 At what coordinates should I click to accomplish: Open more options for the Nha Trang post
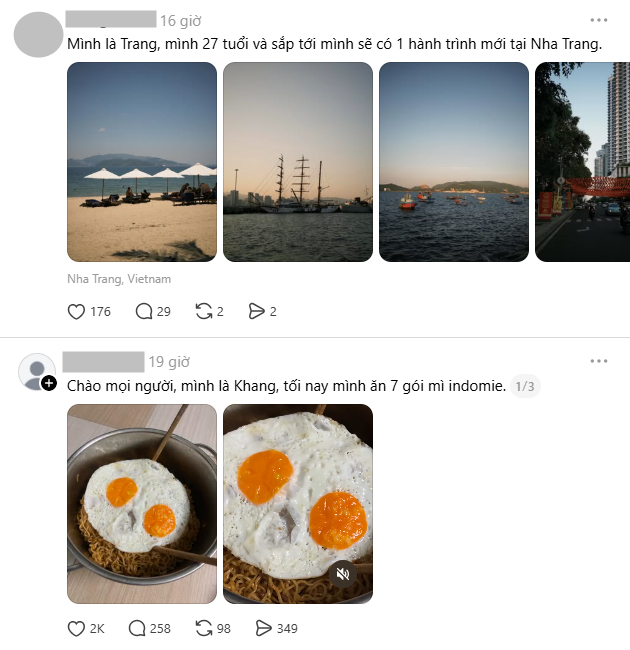click(599, 20)
